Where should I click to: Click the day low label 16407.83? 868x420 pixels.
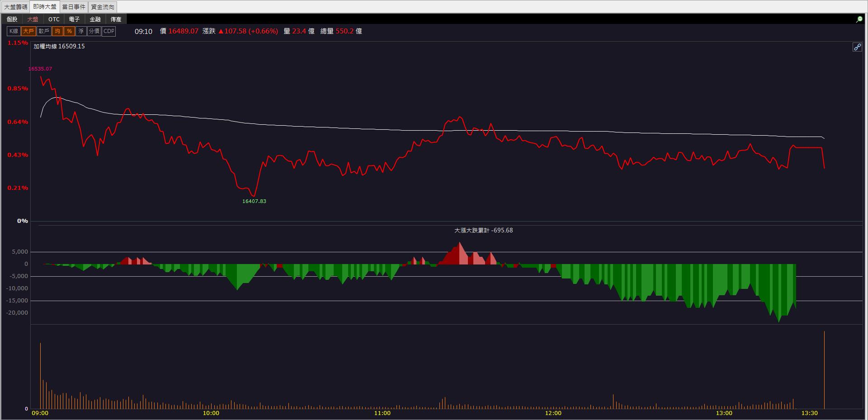pos(254,201)
